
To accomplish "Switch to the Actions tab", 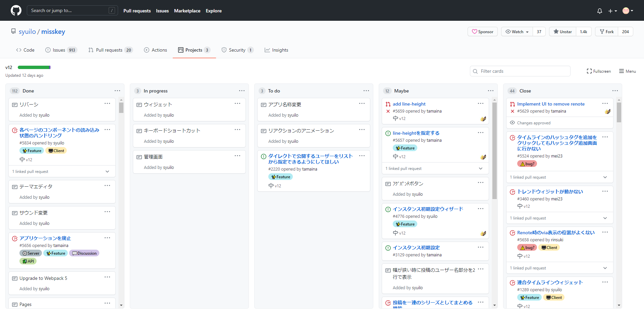I will pos(156,50).
